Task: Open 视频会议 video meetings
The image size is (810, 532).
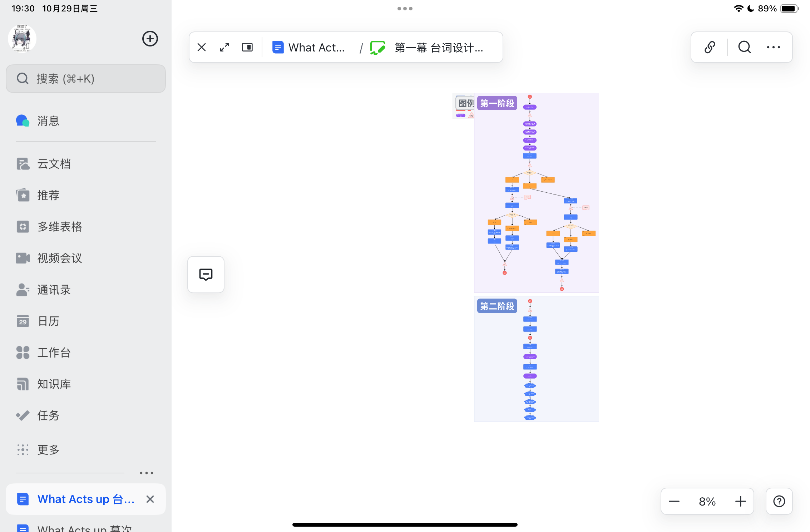Action: pos(60,258)
